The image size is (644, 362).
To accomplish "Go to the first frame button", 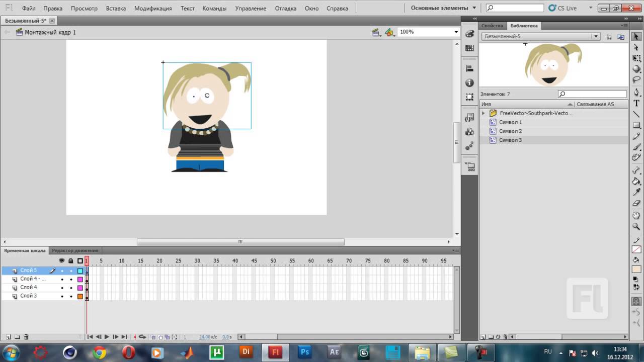I will pos(90,337).
